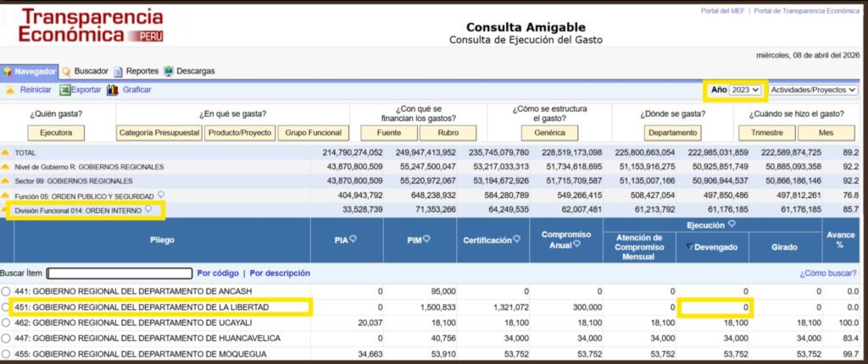This screenshot has width=868, height=364.
Task: Click the info bubble beside PIA header
Action: (x=353, y=240)
